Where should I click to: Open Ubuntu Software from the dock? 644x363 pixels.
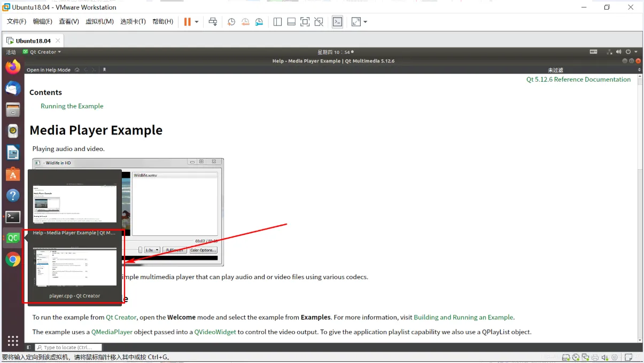(13, 174)
